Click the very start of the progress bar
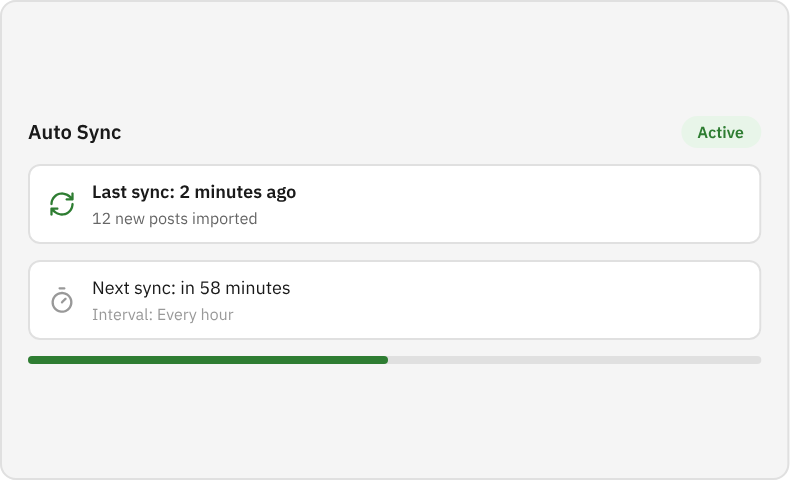 click(x=31, y=359)
